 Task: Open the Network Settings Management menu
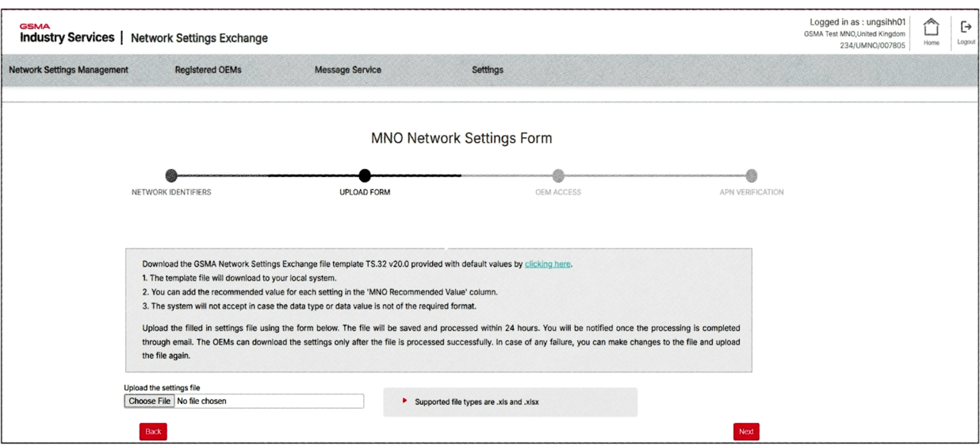coord(68,70)
